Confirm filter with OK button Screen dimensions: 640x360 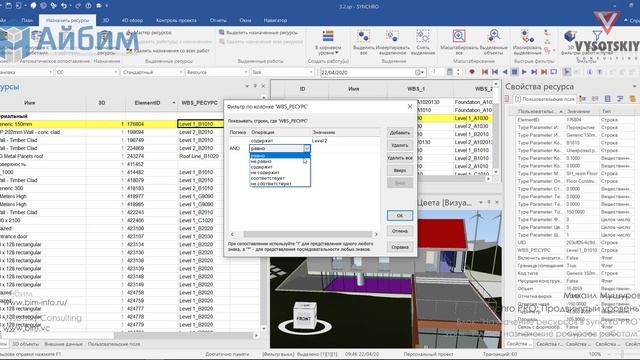click(x=400, y=216)
